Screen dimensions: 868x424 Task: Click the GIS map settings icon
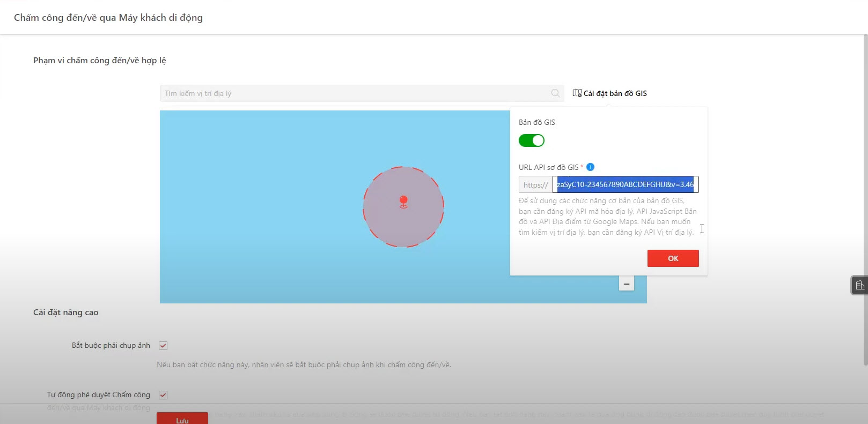(577, 93)
